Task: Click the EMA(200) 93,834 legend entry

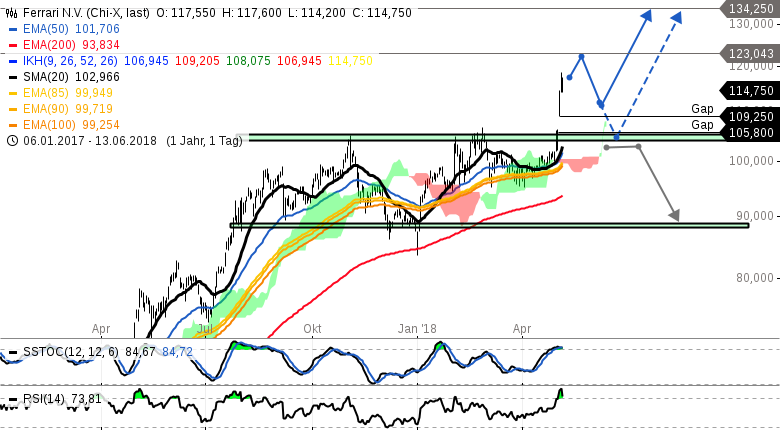Action: pyautogui.click(x=71, y=45)
